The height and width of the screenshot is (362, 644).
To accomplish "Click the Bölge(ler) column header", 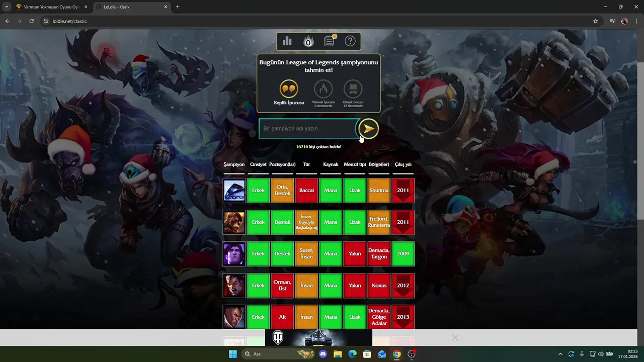I will [x=379, y=164].
